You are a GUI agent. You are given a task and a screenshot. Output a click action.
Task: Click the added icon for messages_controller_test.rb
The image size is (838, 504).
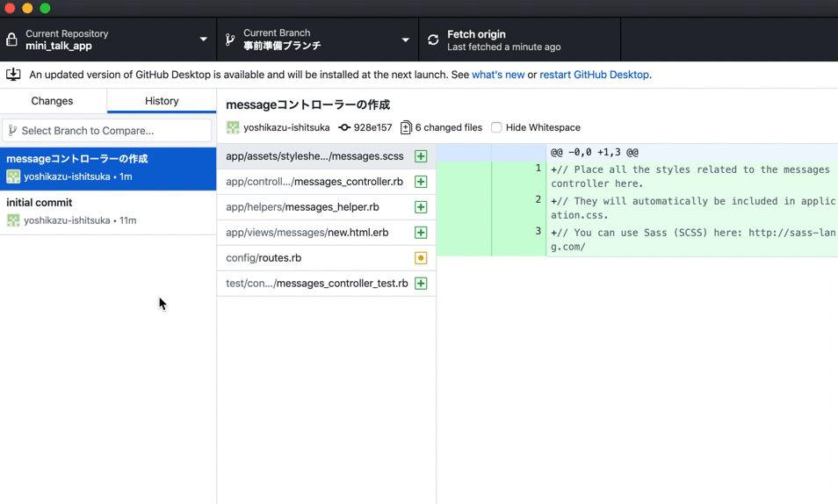(x=421, y=284)
